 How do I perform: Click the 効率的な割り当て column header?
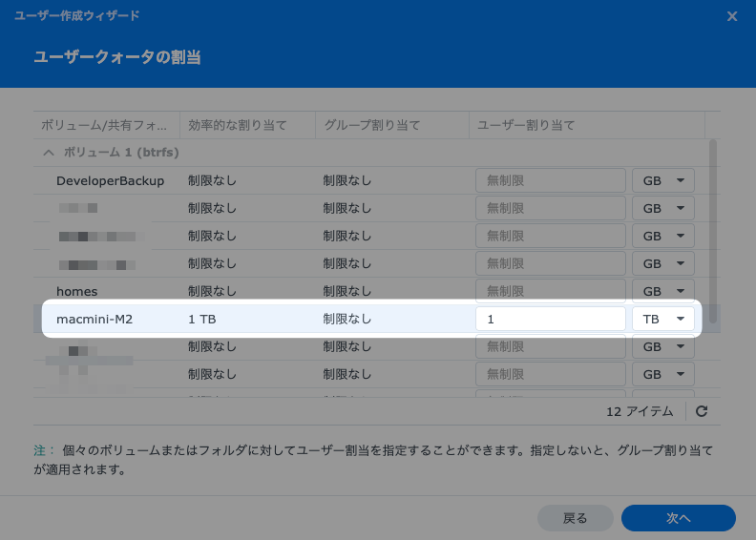[246, 125]
